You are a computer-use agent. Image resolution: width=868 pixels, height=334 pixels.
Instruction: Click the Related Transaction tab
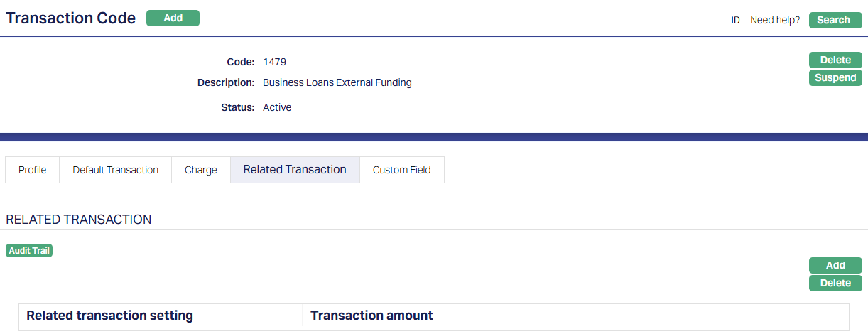tap(295, 170)
